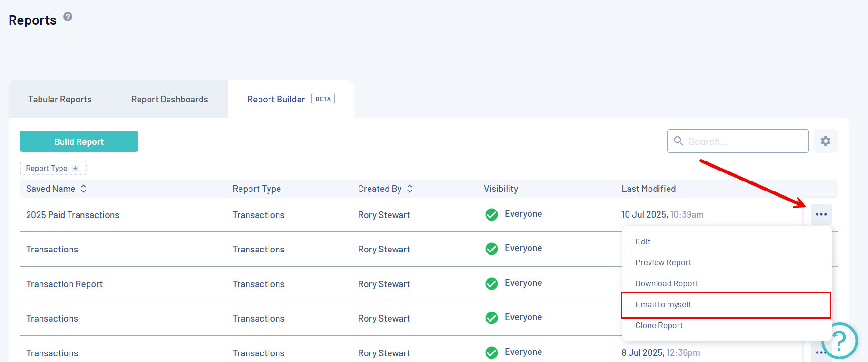The width and height of the screenshot is (868, 362).
Task: Open the 2025 Paid Transactions report
Action: (72, 215)
